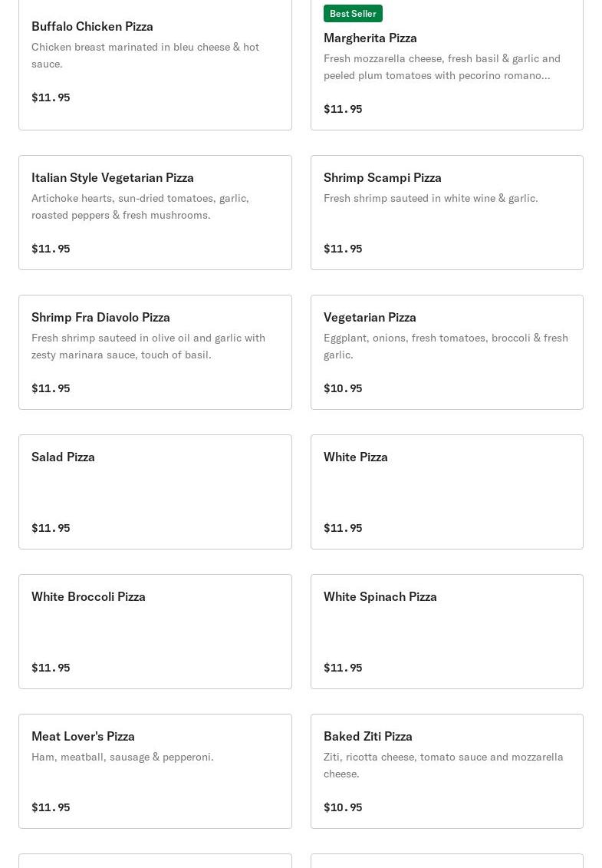Add Salad Pizza to the order
Screen dimensions: 602x868
click(x=155, y=492)
